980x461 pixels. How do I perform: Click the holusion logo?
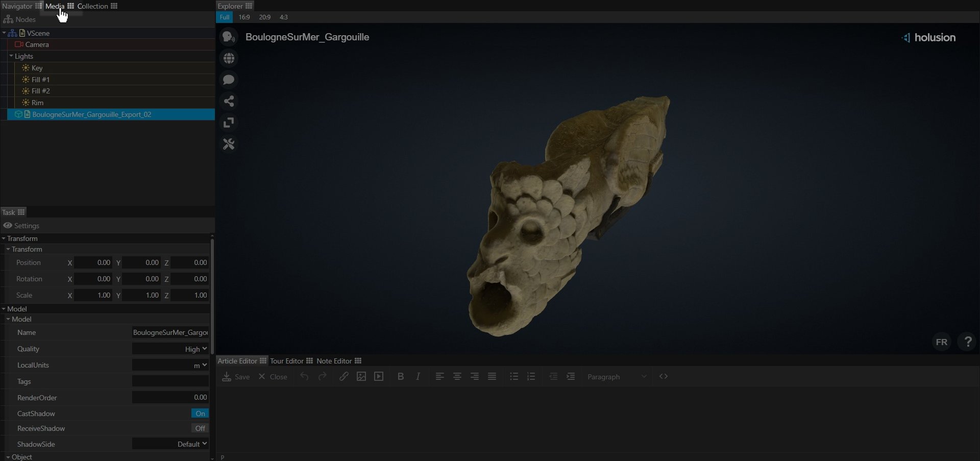pyautogui.click(x=928, y=37)
